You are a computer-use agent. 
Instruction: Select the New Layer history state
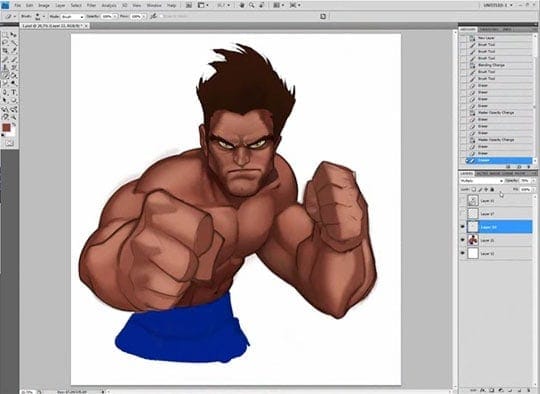pos(500,38)
